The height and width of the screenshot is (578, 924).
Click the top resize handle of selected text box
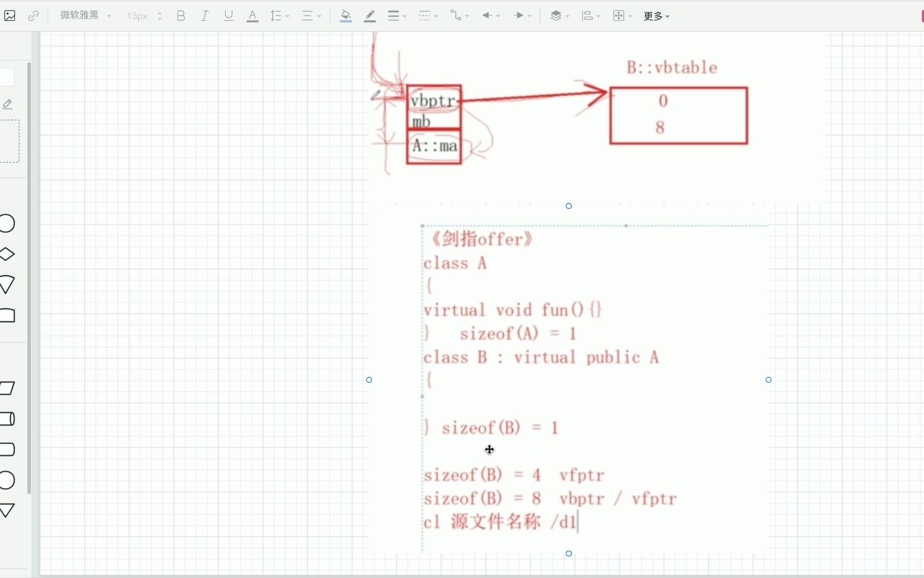569,206
